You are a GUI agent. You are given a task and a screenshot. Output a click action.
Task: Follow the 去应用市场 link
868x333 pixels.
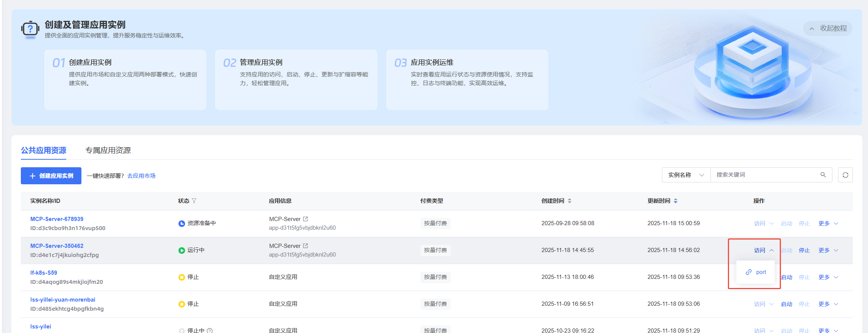tap(141, 176)
